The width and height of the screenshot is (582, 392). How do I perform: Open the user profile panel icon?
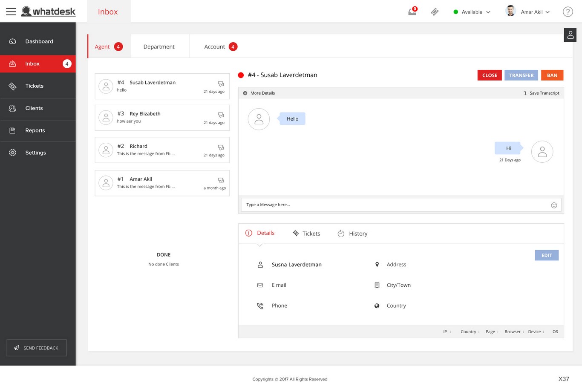[570, 35]
